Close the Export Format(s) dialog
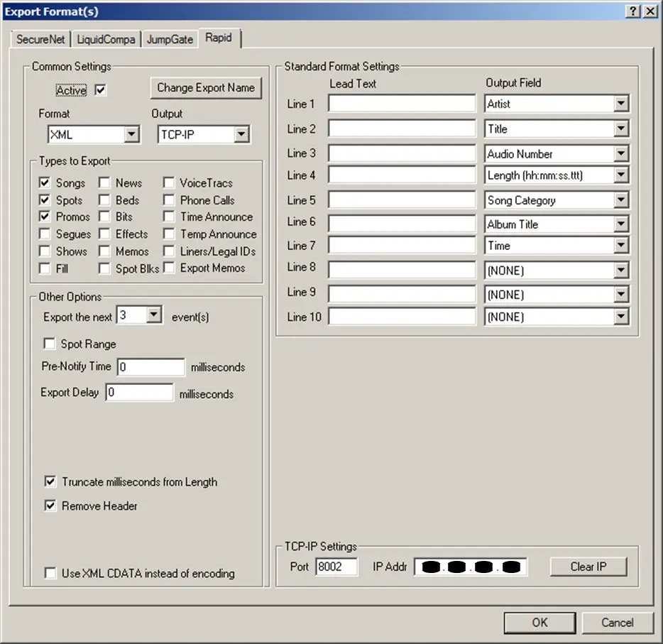 coord(650,11)
